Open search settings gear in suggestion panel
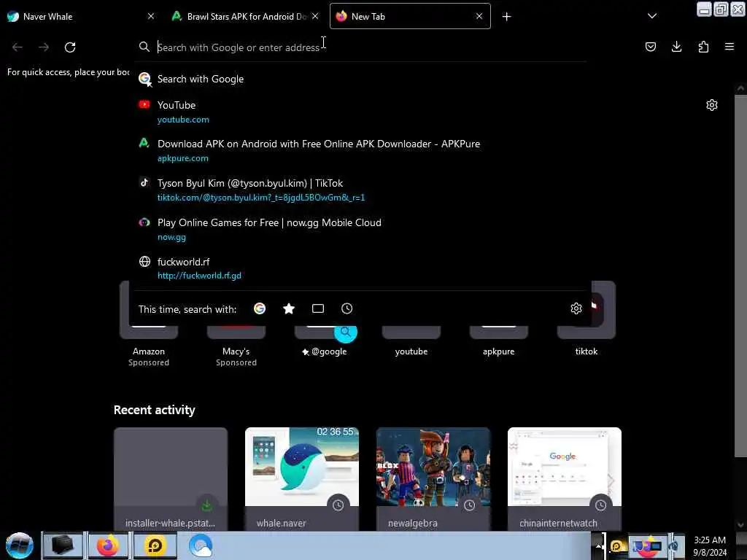The image size is (747, 560). coord(576,308)
